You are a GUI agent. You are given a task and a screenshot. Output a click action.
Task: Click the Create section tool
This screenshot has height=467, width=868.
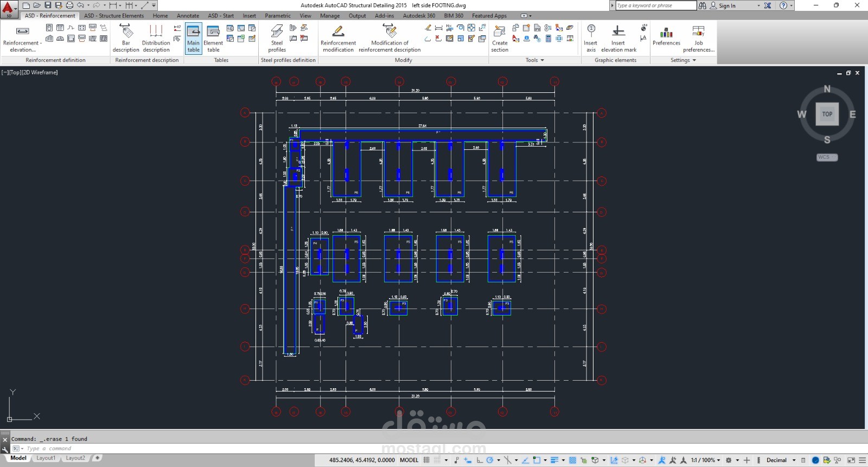[x=500, y=38]
